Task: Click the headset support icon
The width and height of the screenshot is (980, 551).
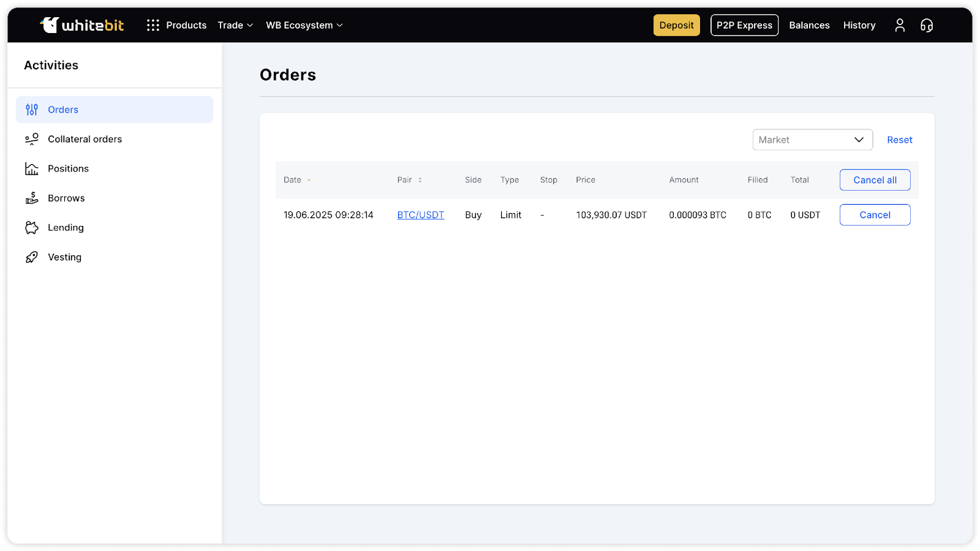Action: (926, 25)
